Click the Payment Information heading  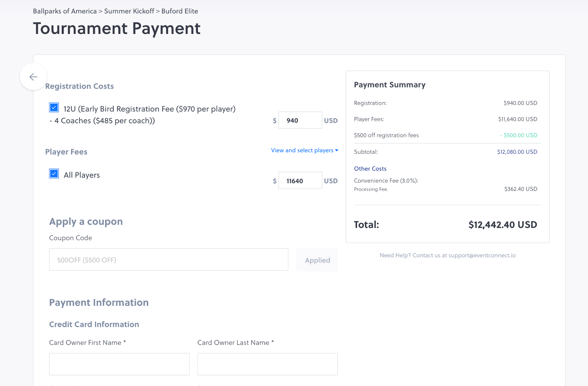99,303
